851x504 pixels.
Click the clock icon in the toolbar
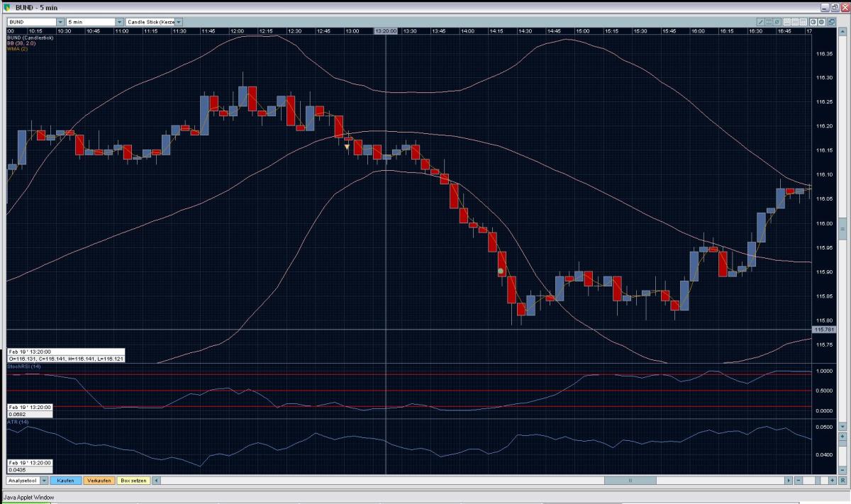(813, 22)
